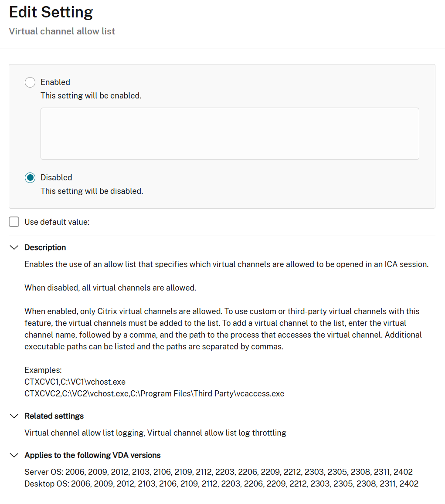Screen dimensions: 445x504
Task: Click the Description section heading
Action: (x=45, y=247)
